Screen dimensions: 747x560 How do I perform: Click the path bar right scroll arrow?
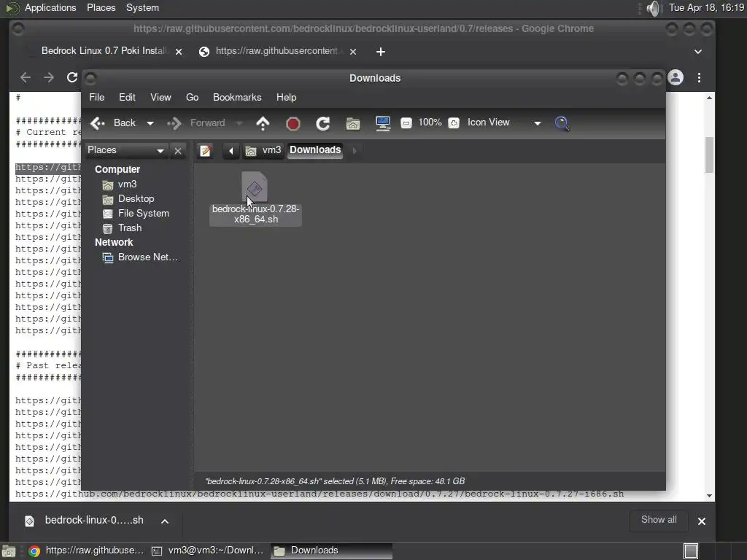(354, 151)
